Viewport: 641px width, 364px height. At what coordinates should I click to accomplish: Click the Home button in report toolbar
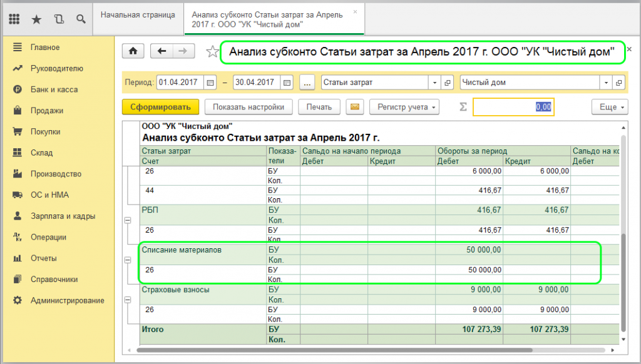133,51
